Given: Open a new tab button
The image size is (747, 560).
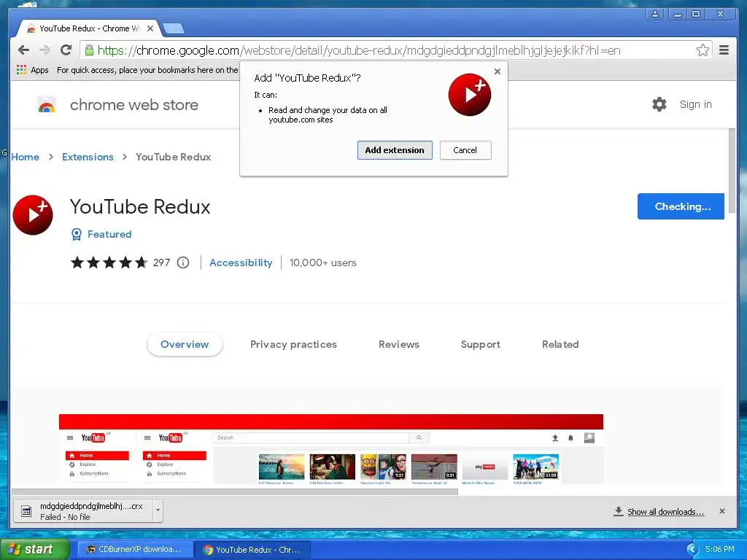Looking at the screenshot, I should click(x=174, y=29).
